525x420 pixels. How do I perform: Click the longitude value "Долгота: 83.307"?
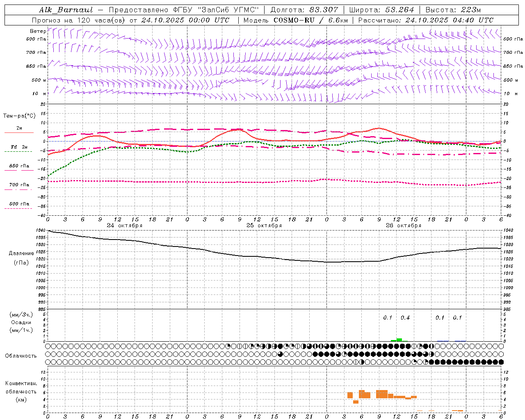304,10
